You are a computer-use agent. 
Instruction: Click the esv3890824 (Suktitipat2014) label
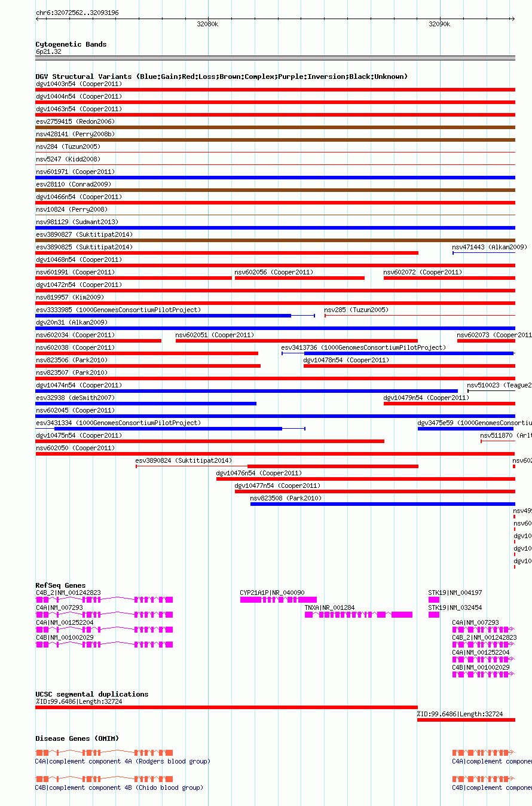point(184,460)
